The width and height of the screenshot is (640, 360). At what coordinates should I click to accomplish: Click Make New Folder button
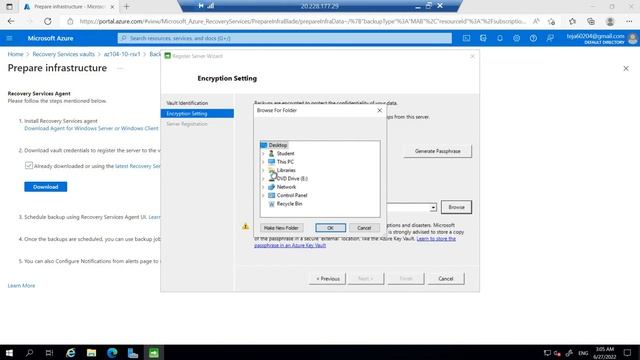(x=281, y=228)
